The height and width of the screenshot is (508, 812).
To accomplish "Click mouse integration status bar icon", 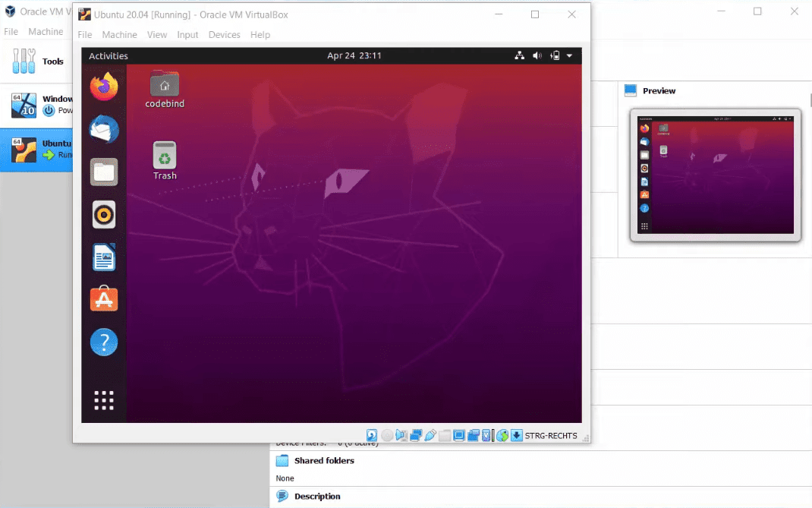I will (x=502, y=435).
